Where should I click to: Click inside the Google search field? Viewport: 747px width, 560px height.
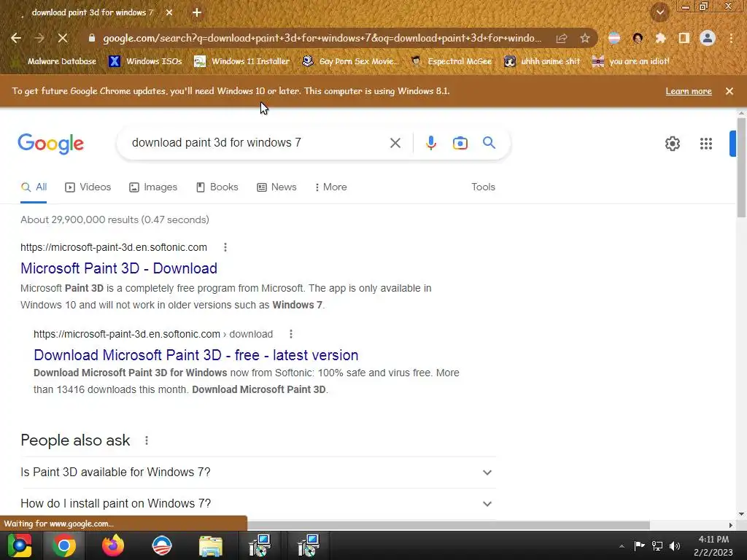258,143
